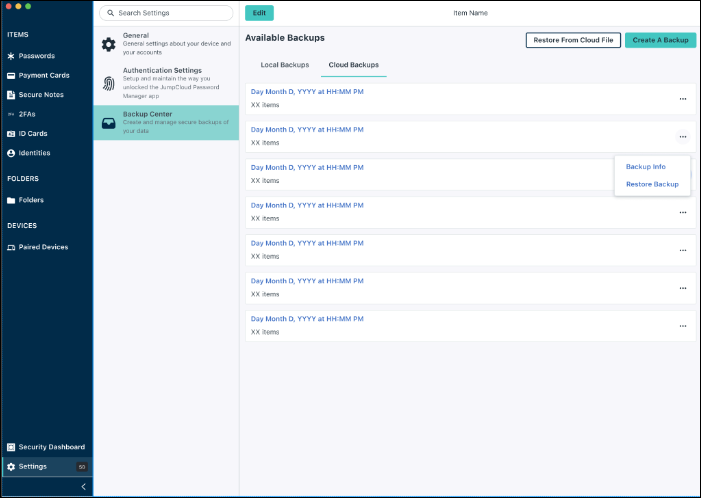Focus the Search Settings field
The width and height of the screenshot is (701, 498).
(x=168, y=13)
